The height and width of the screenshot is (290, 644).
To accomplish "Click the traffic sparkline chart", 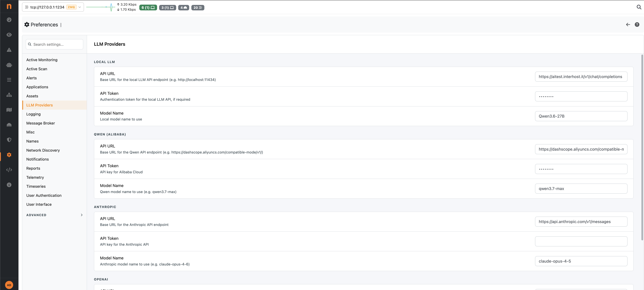I will coord(100,7).
